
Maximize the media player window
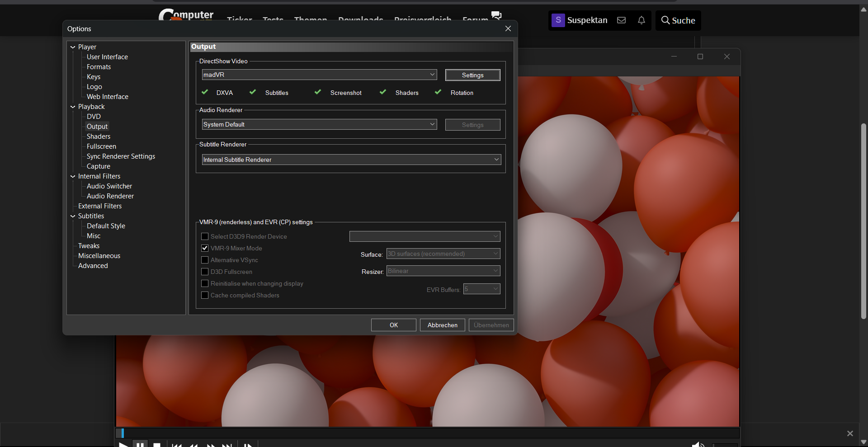[700, 56]
